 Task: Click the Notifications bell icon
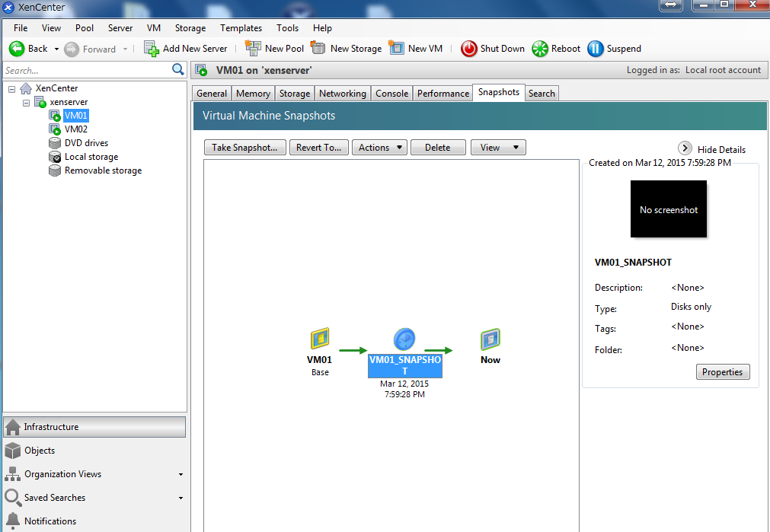[13, 521]
